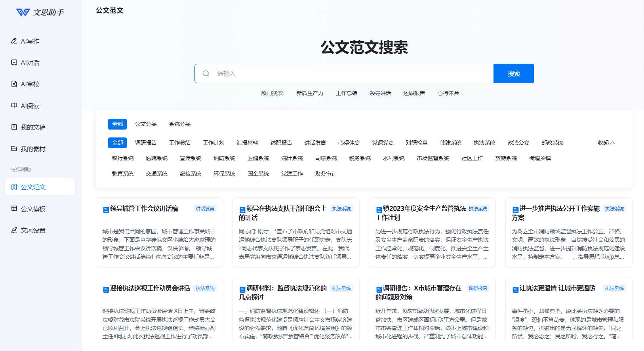Choose the 财务审计 category filter

pos(326,174)
